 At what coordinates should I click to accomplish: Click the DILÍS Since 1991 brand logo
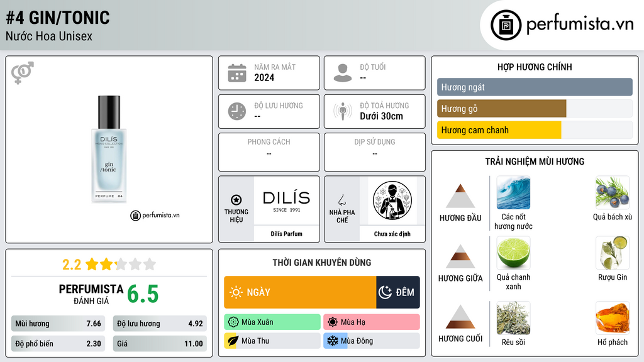pyautogui.click(x=287, y=200)
